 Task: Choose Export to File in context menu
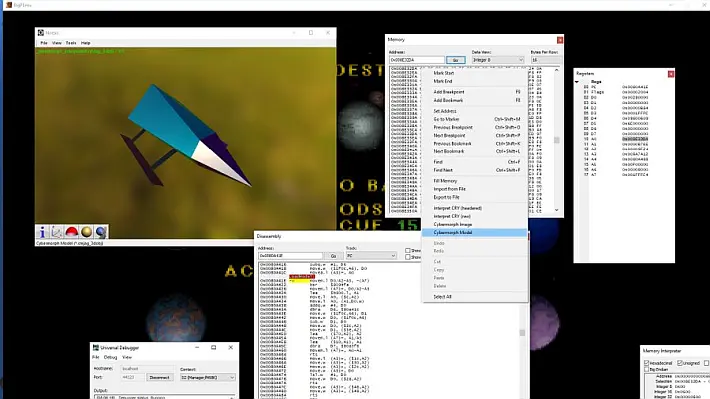[474, 197]
